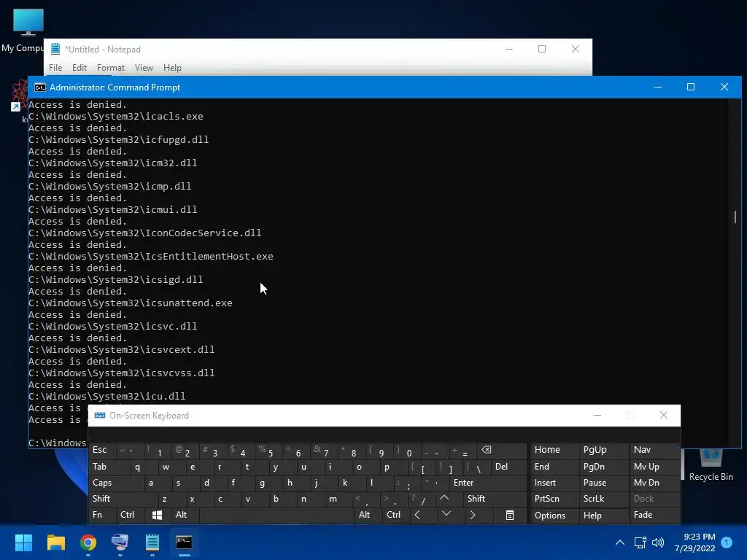Toggle left Shift key on keyboard
Viewport: 747px width, 560px height.
coord(122,499)
